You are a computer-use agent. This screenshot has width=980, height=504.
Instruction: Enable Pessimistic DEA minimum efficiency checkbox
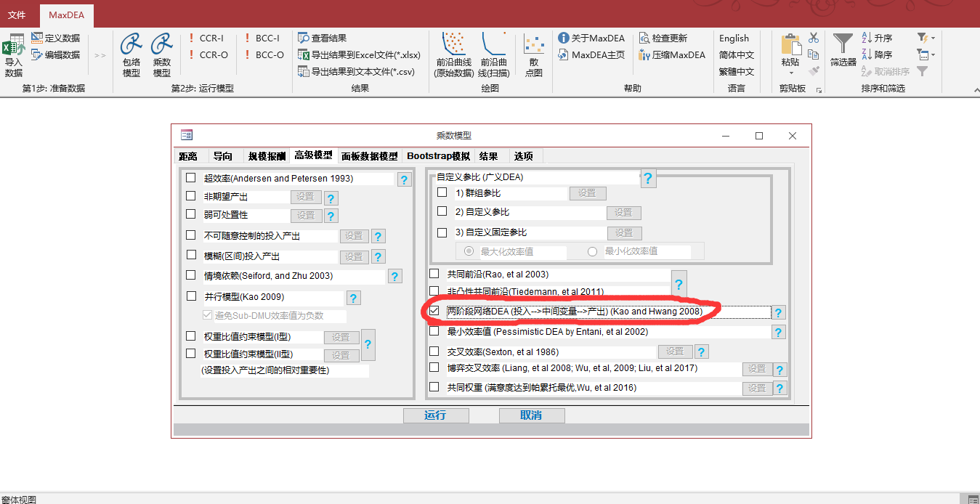pyautogui.click(x=434, y=330)
